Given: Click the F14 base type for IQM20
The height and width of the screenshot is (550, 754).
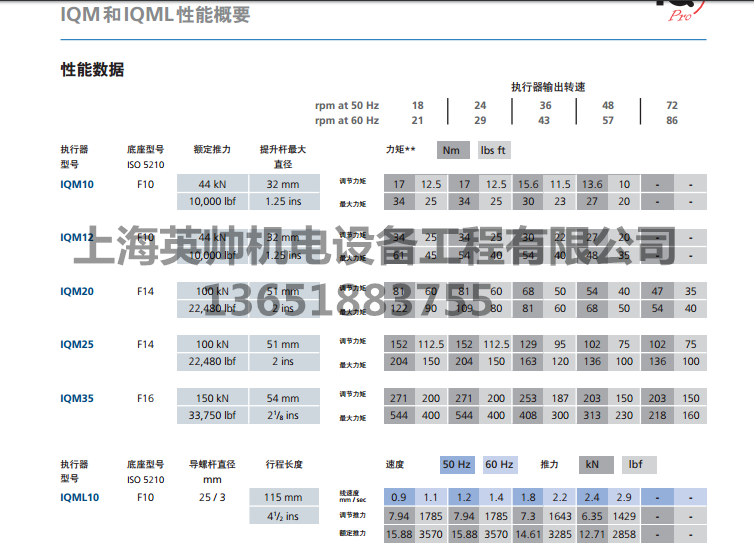Looking at the screenshot, I should pyautogui.click(x=145, y=291).
